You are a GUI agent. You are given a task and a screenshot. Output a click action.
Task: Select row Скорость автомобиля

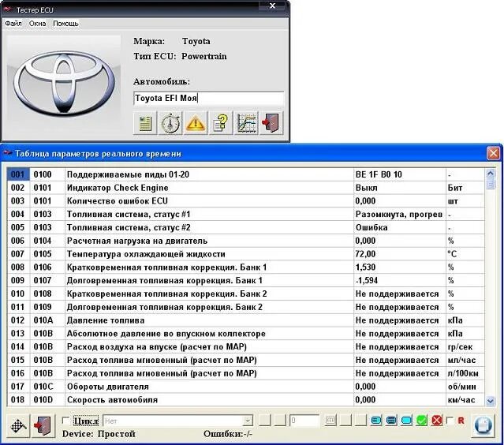coord(245,400)
